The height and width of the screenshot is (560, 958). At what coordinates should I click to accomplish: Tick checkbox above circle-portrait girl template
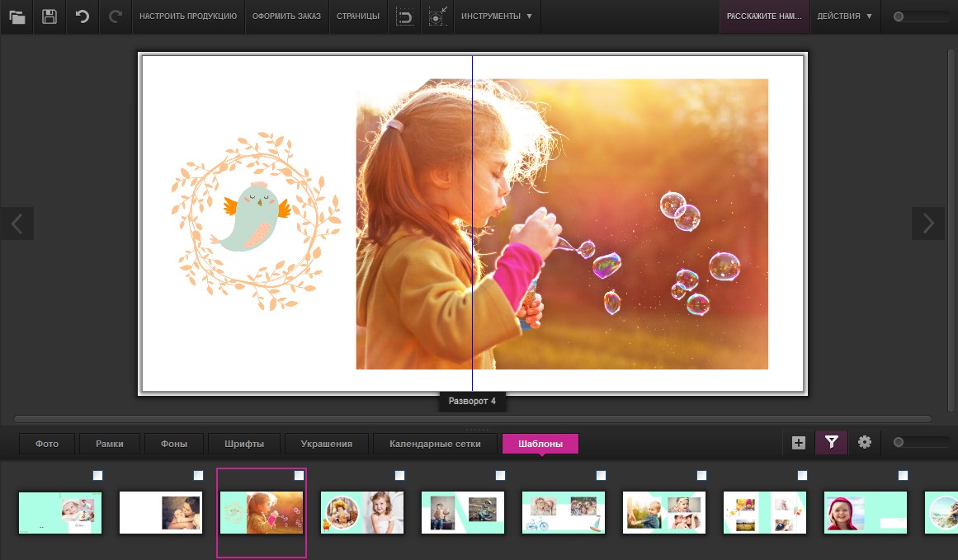click(399, 475)
